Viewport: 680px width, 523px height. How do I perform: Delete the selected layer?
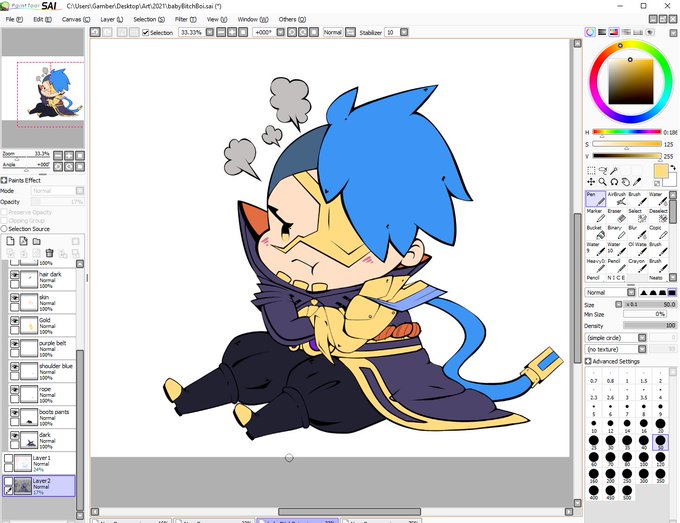click(x=49, y=253)
